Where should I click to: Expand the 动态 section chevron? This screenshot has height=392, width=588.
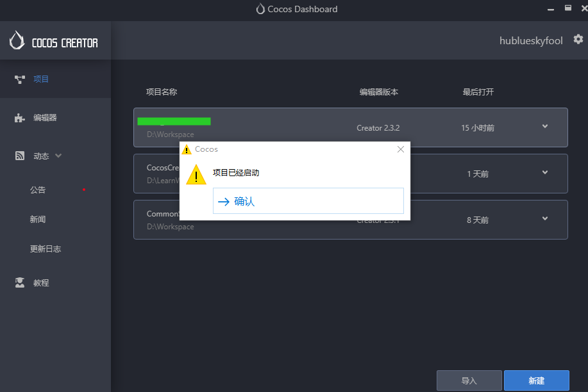58,156
